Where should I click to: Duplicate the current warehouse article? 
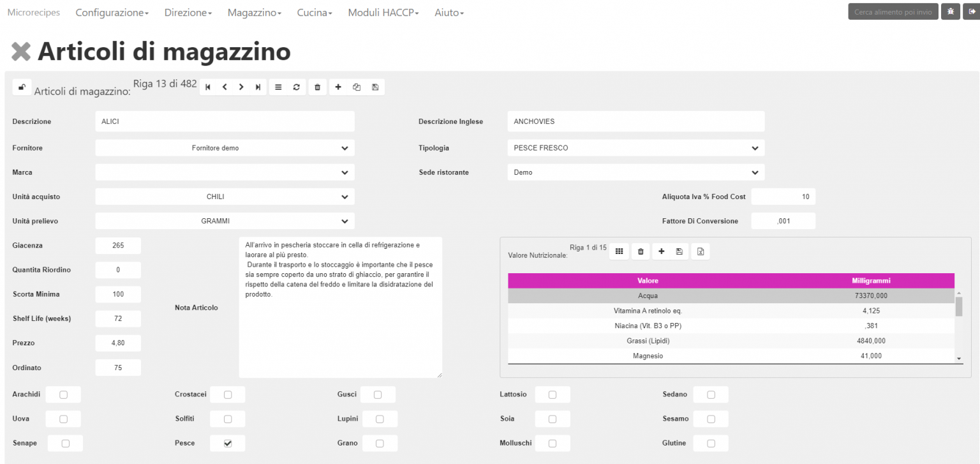tap(357, 87)
